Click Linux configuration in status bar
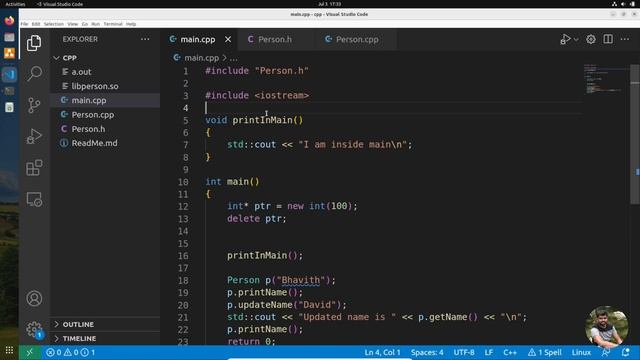This screenshot has height=360, width=640. click(581, 352)
